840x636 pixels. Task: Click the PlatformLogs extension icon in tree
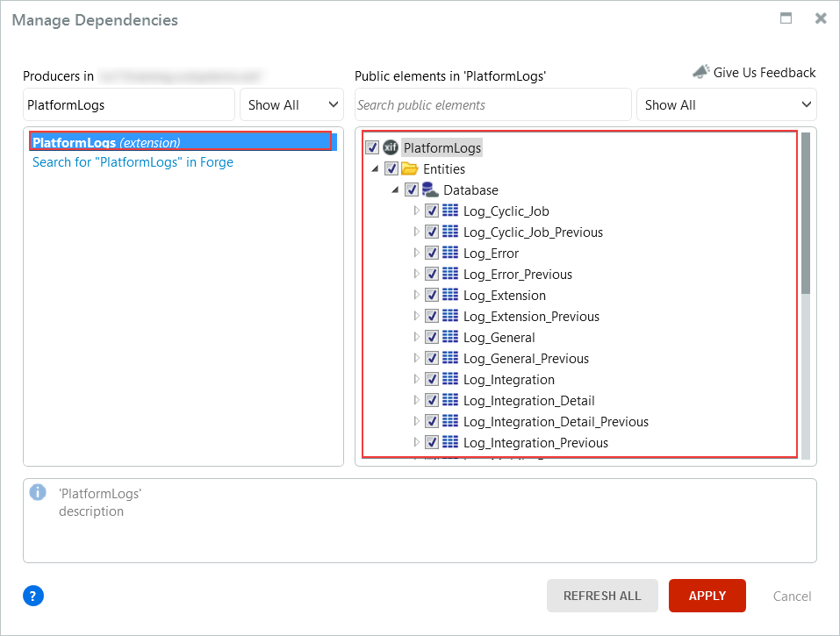[390, 146]
